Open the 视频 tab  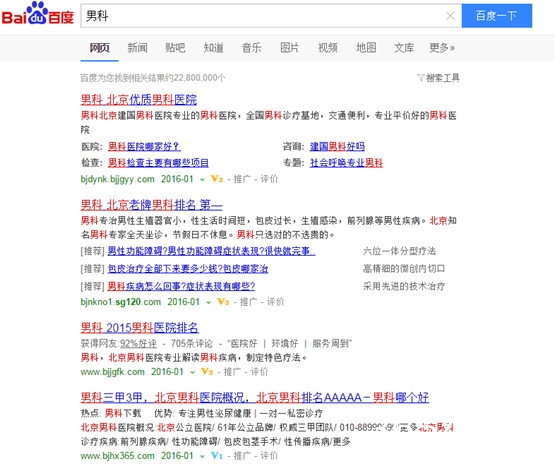328,48
